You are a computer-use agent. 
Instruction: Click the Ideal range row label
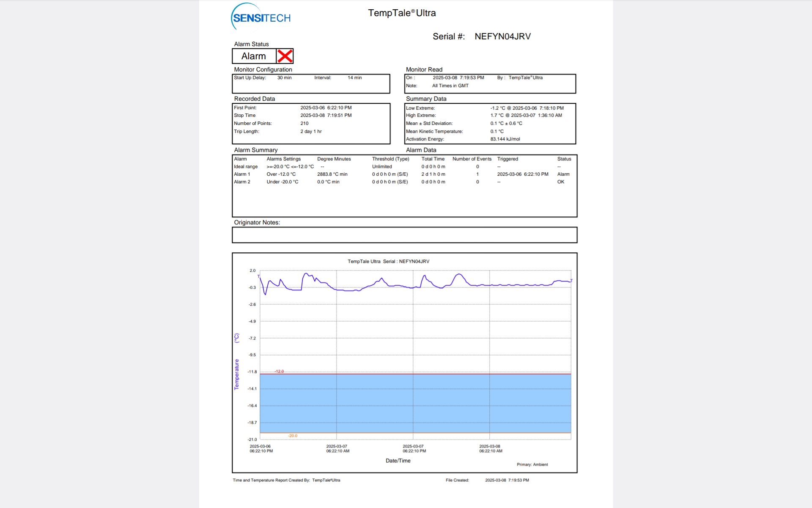click(x=246, y=167)
